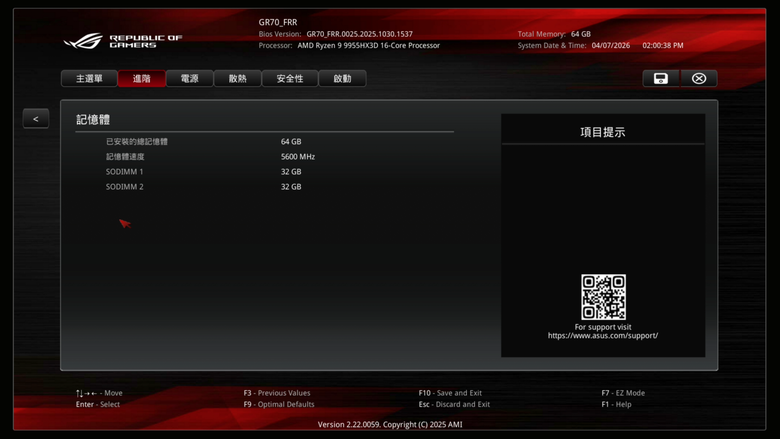Image resolution: width=780 pixels, height=439 pixels.
Task: Click the Esc - Discard and Exit hint
Action: pos(454,404)
